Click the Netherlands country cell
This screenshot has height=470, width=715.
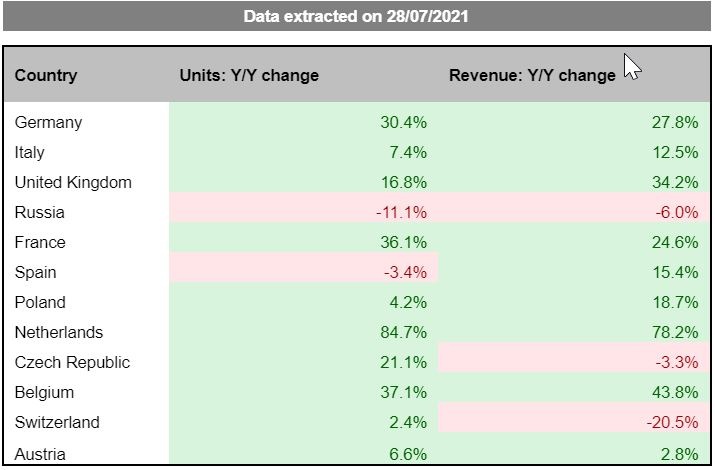click(59, 332)
